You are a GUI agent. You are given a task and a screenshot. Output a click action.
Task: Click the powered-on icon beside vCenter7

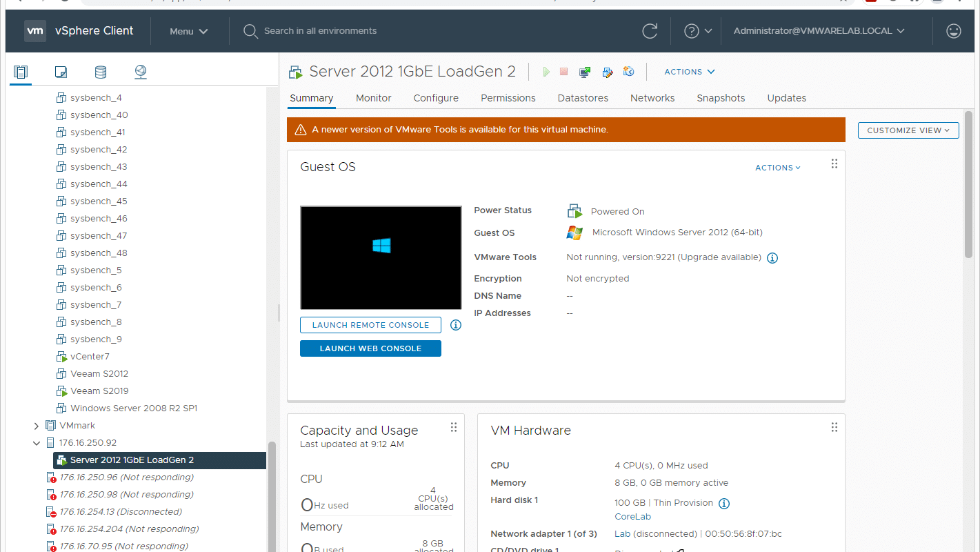(x=61, y=357)
